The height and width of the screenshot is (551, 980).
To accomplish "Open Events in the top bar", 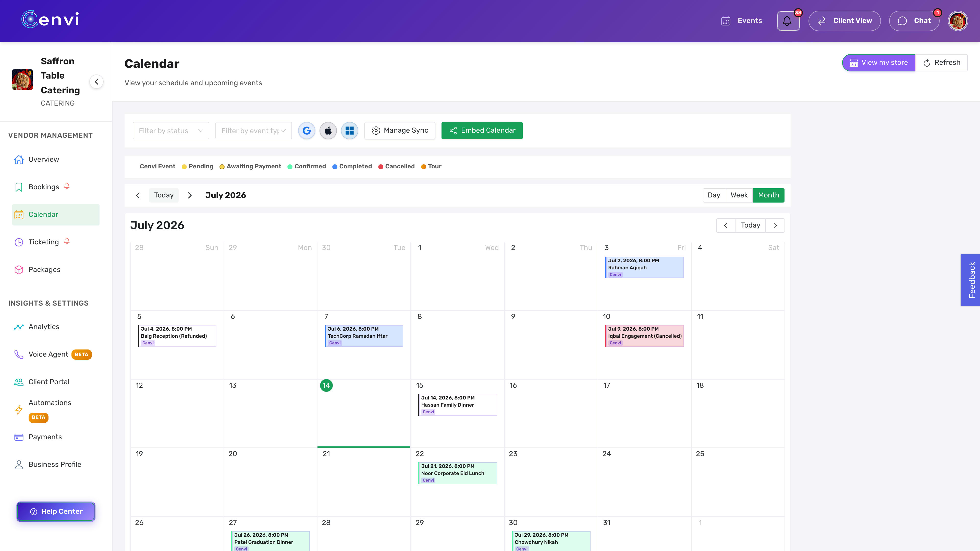I will [x=741, y=20].
